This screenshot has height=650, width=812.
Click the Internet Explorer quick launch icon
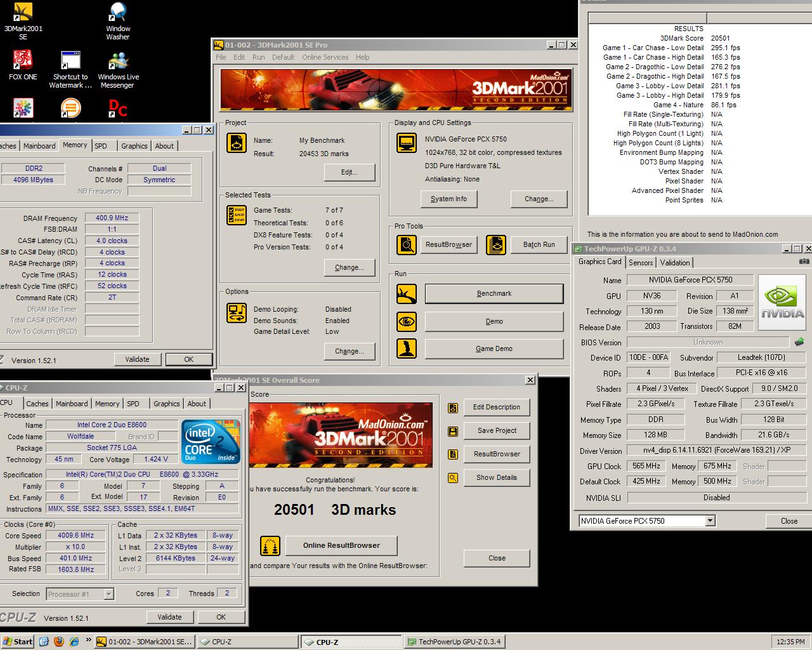point(74,642)
